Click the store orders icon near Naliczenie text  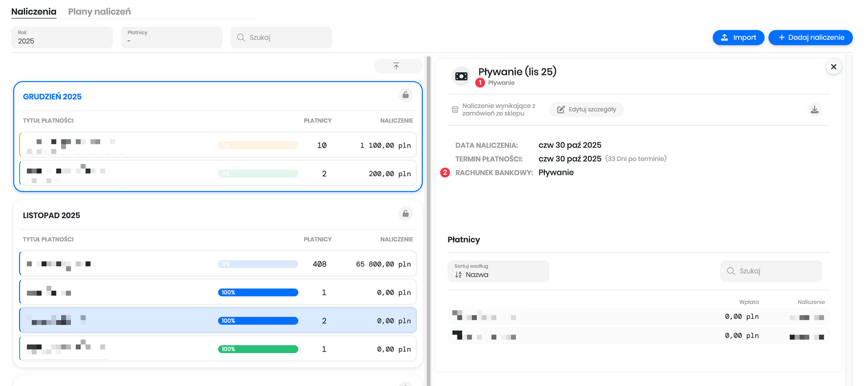pyautogui.click(x=455, y=110)
